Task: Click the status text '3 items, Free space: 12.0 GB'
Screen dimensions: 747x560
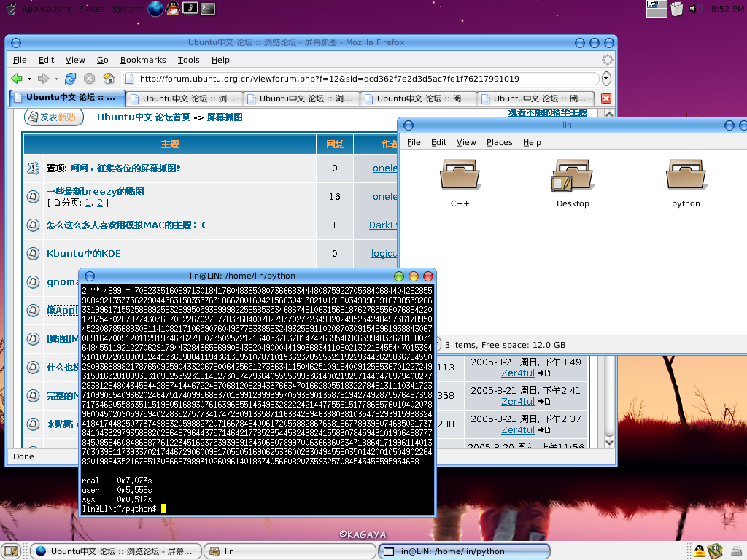Action: click(x=505, y=345)
